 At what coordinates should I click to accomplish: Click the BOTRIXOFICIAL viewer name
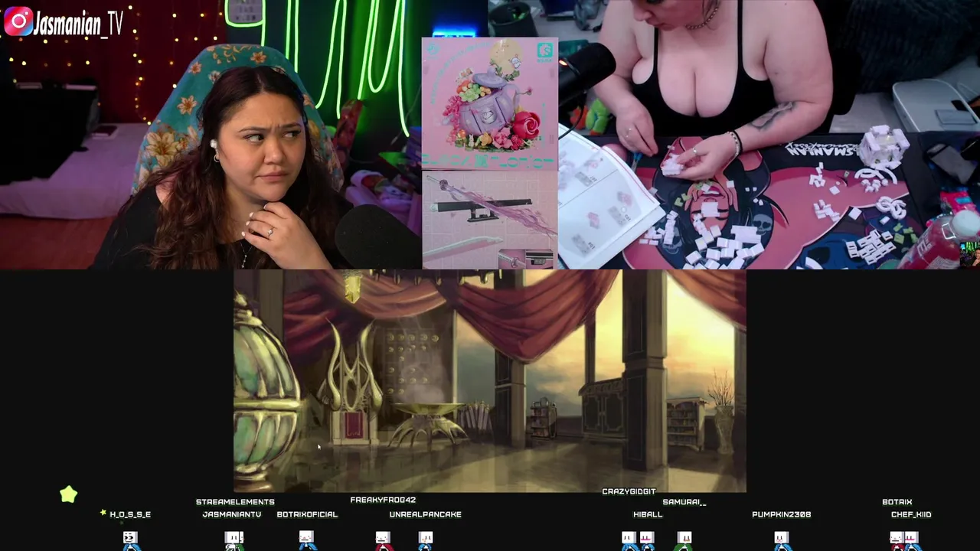tap(307, 514)
